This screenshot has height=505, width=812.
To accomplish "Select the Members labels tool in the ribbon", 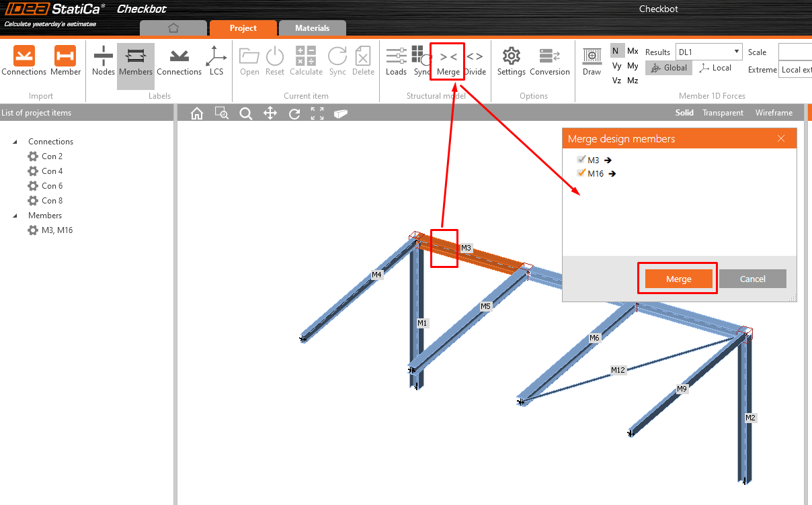I will coord(135,62).
